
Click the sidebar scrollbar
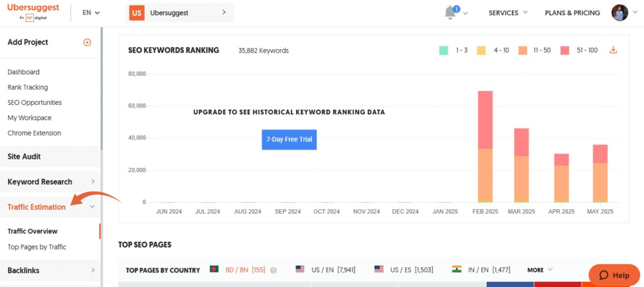pos(101,88)
